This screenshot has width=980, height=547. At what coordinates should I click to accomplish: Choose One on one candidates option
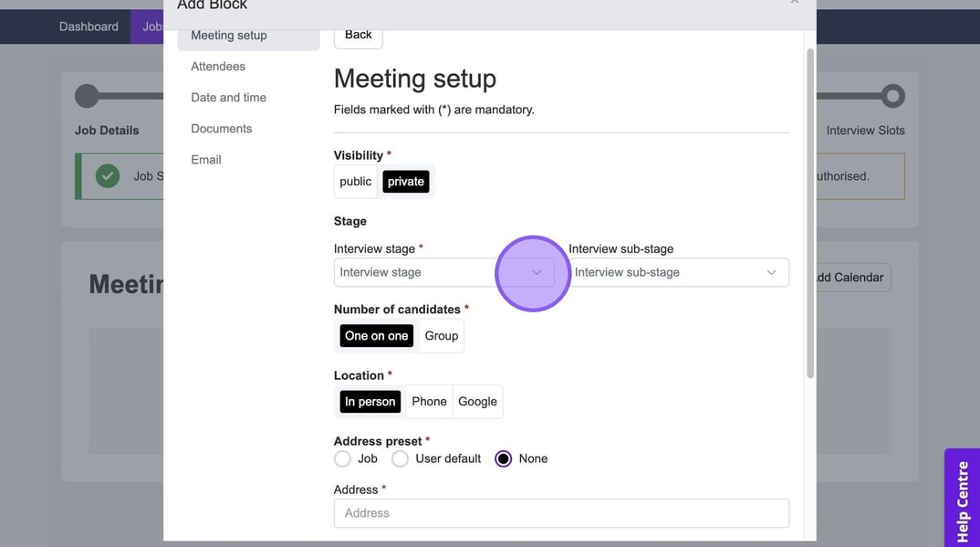click(376, 336)
